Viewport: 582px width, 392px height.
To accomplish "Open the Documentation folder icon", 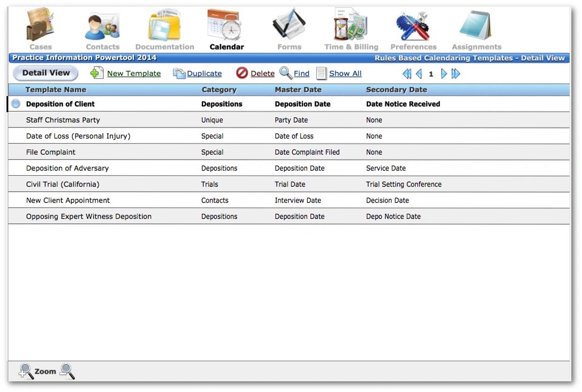I will point(164,26).
